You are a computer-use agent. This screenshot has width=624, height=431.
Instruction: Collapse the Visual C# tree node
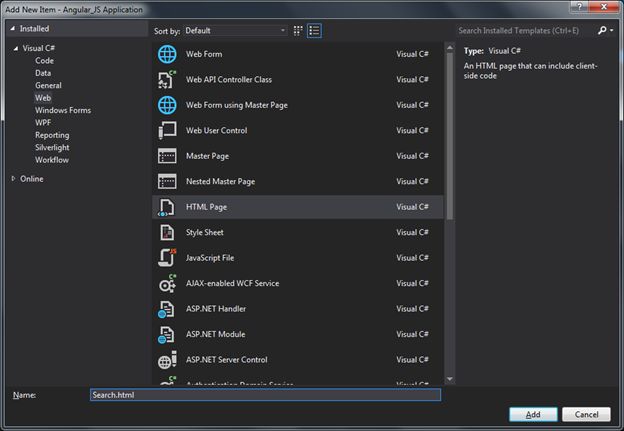coord(16,49)
